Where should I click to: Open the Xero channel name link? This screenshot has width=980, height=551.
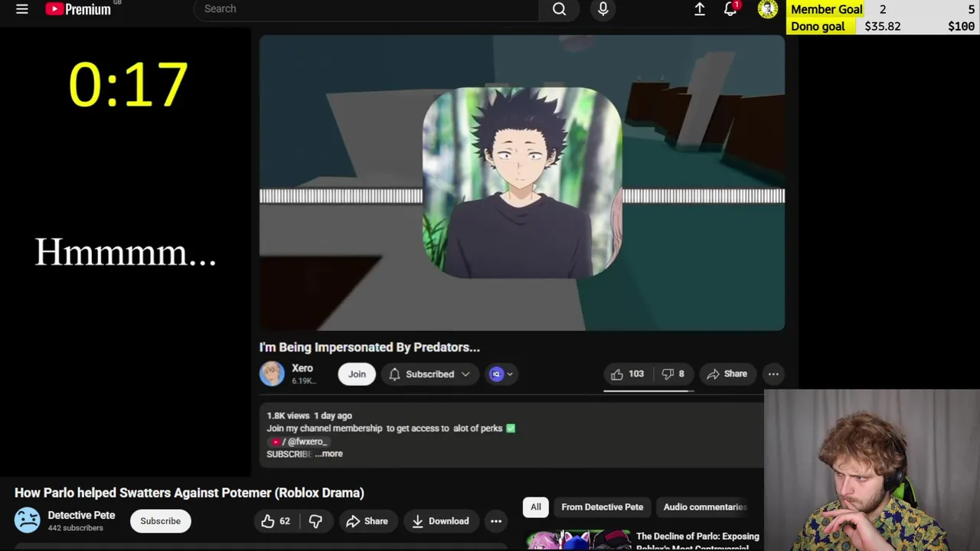(302, 368)
